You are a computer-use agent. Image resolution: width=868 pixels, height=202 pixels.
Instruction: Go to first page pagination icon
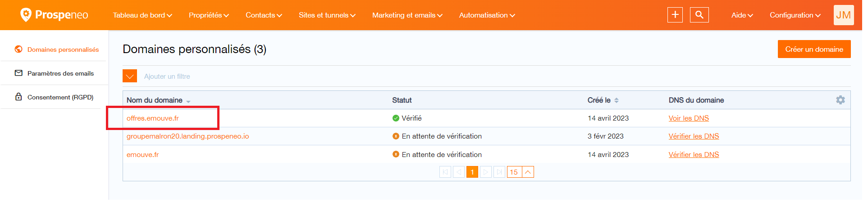(445, 172)
